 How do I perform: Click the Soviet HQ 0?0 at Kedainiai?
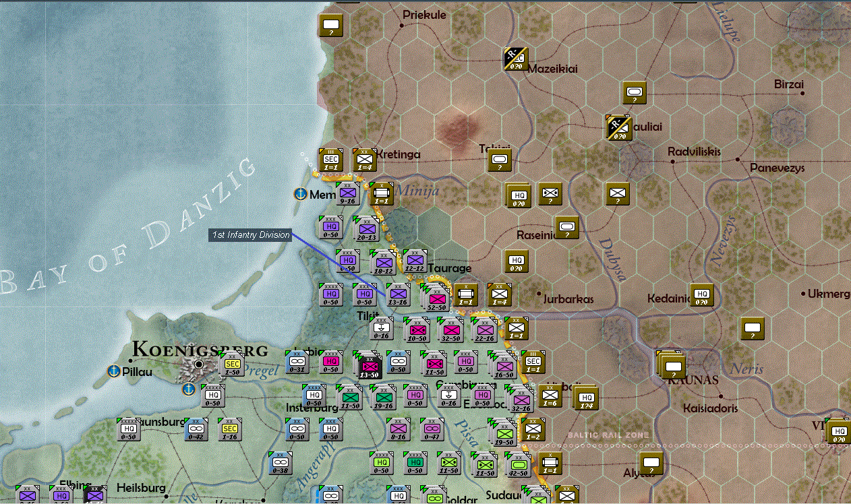pos(702,295)
